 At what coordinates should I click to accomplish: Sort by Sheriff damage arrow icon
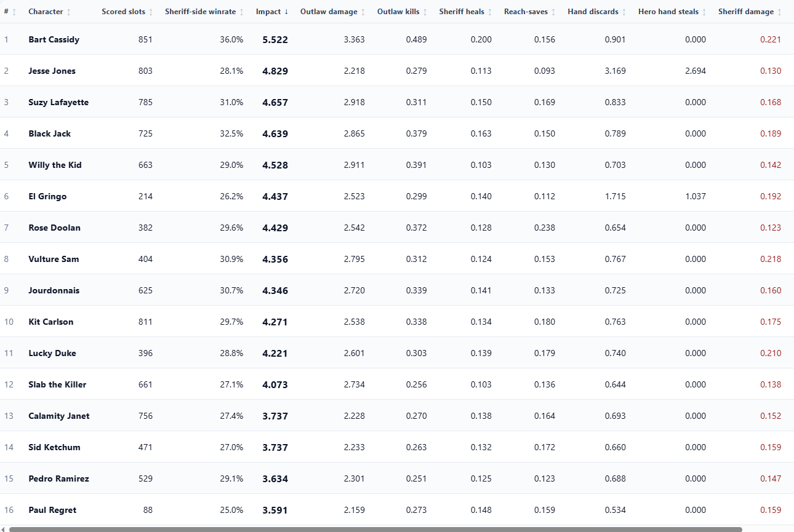pyautogui.click(x=779, y=12)
